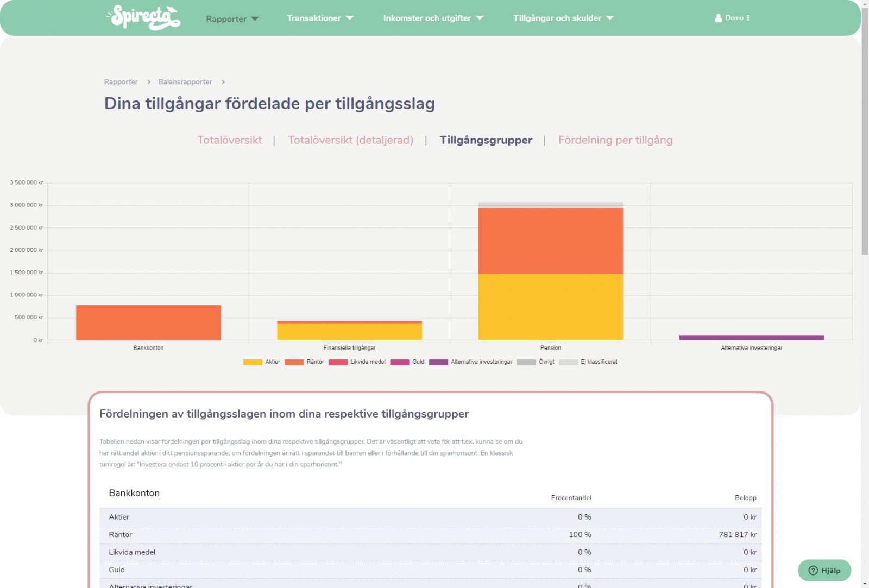
Task: Click the user profile person icon
Action: [x=718, y=17]
